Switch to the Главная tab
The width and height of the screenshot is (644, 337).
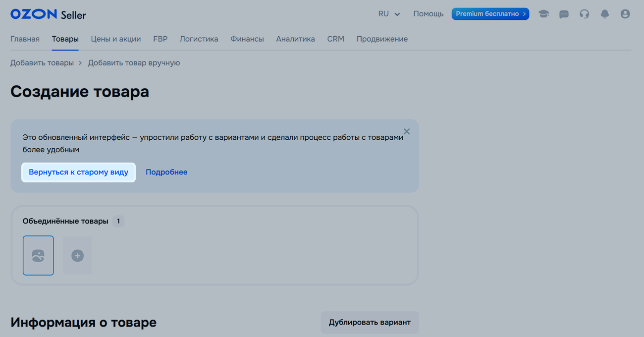pyautogui.click(x=25, y=39)
